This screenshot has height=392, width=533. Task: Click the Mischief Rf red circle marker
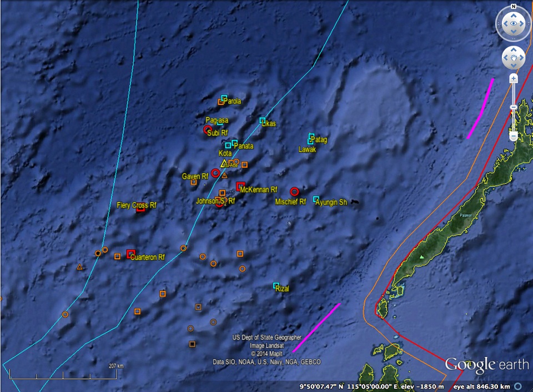[x=295, y=192]
